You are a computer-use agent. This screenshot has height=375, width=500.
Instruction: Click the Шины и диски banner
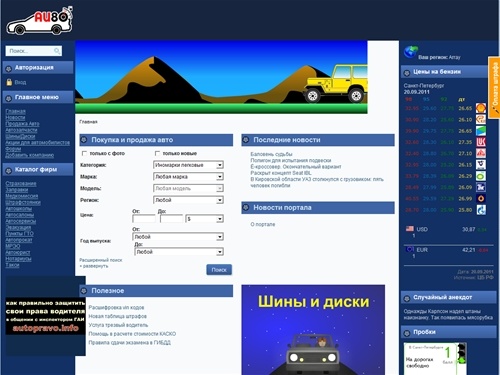coord(313,330)
